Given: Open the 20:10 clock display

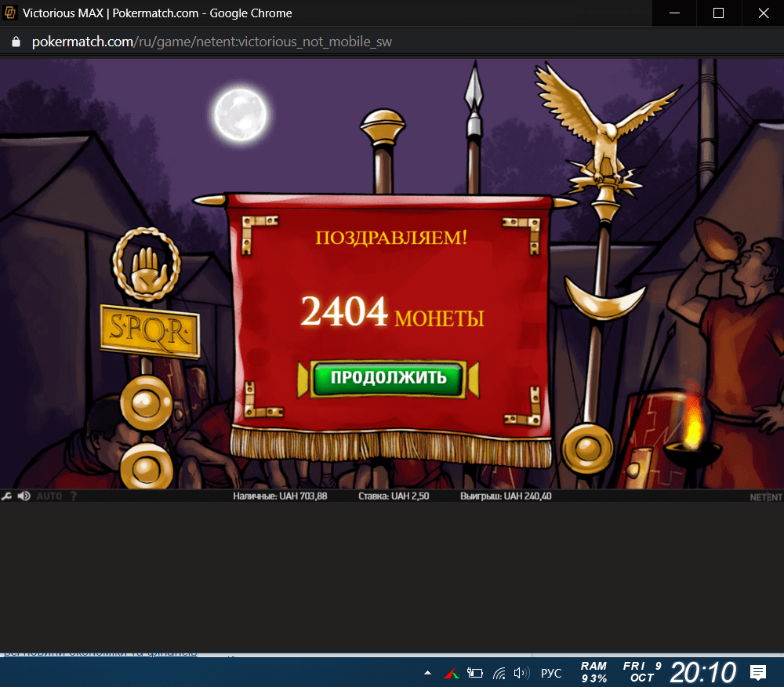Looking at the screenshot, I should pos(702,673).
